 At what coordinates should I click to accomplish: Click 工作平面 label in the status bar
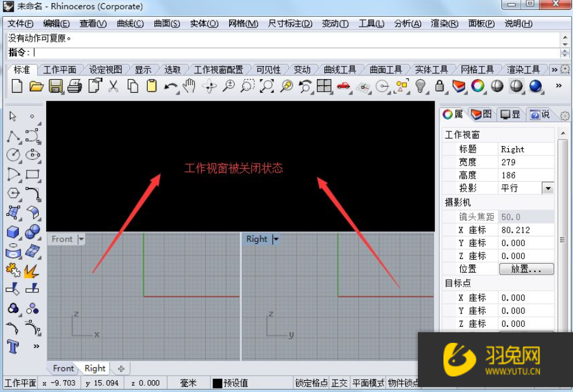coord(21,383)
